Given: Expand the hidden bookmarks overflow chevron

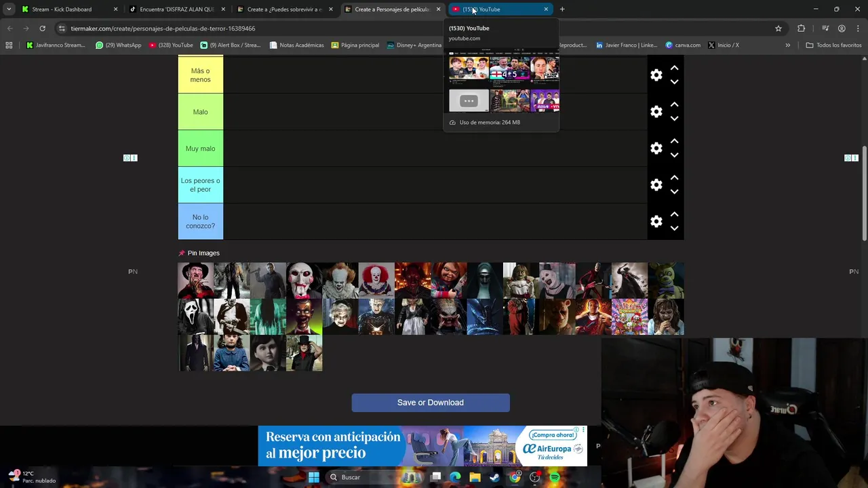Looking at the screenshot, I should coord(787,45).
